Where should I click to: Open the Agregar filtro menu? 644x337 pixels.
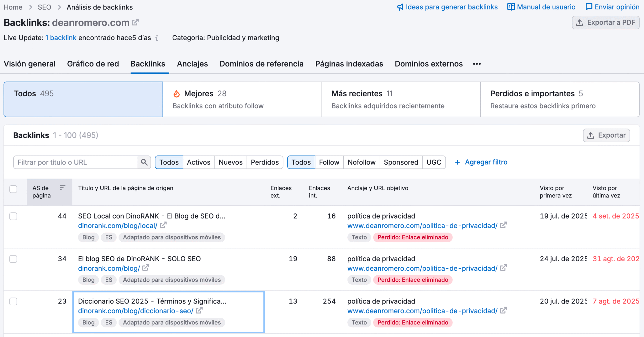[x=481, y=162]
